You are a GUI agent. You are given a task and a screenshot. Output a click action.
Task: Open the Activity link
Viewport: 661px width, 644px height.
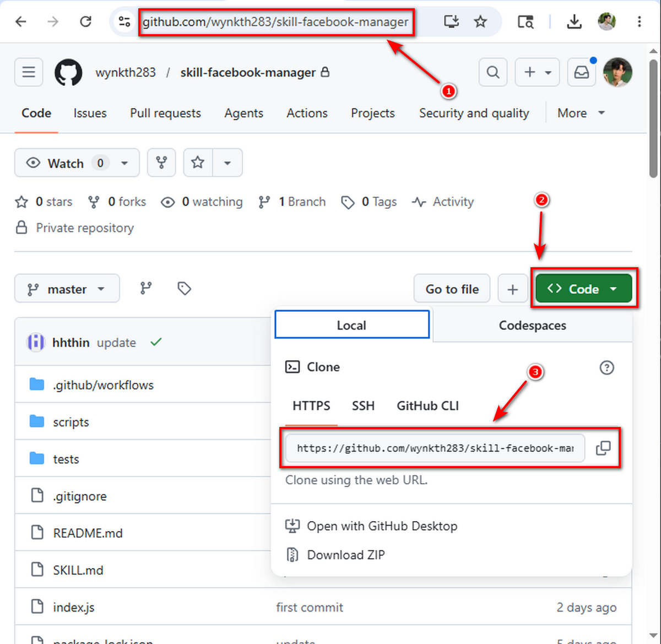click(443, 202)
